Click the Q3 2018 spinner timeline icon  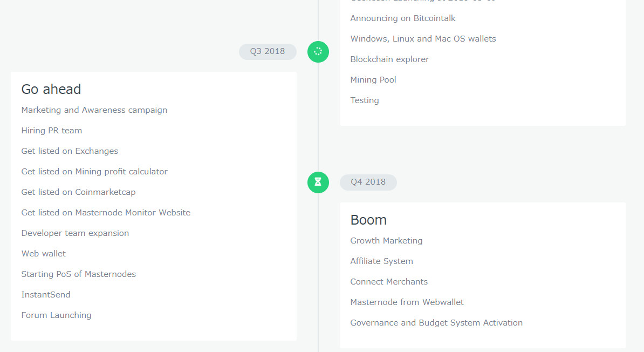click(318, 52)
